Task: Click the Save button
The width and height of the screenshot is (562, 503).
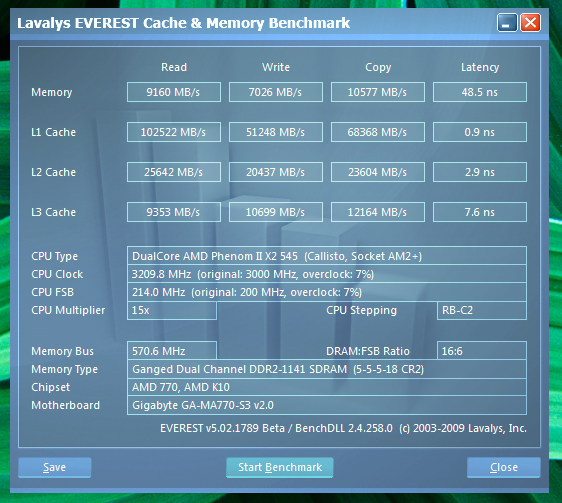Action: [54, 467]
